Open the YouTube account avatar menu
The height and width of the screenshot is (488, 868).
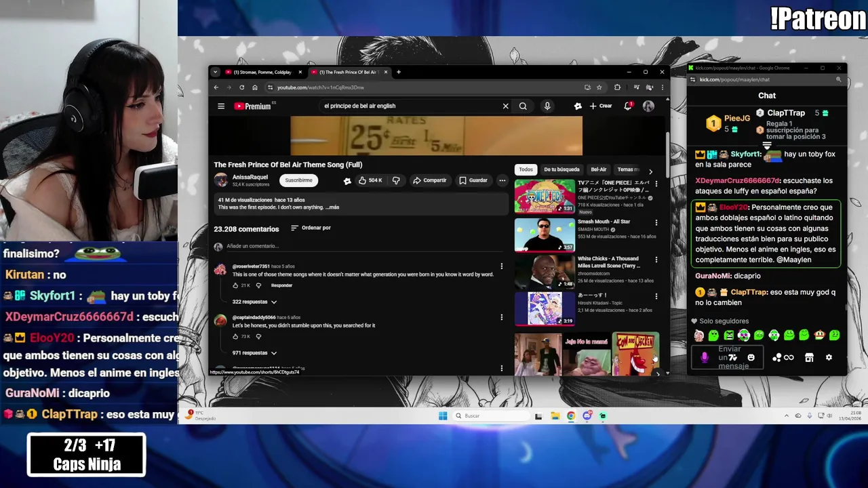coord(648,106)
